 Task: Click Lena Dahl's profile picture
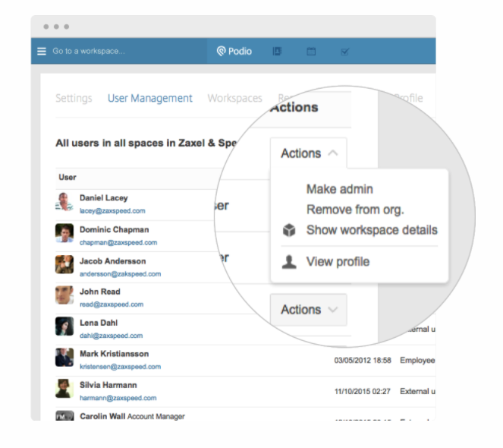point(64,327)
